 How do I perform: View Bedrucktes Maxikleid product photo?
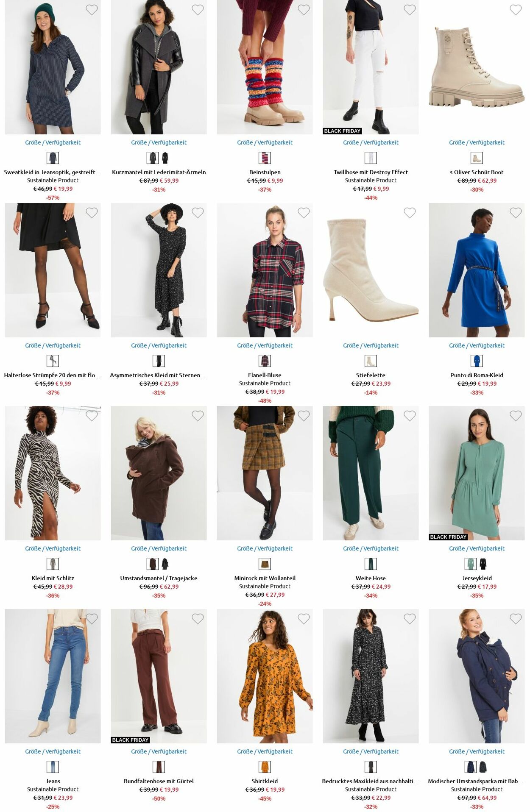click(x=371, y=676)
